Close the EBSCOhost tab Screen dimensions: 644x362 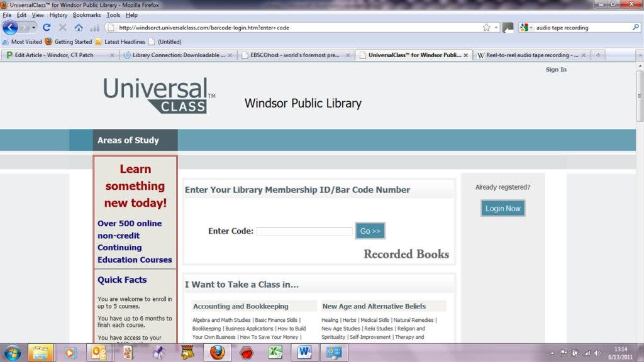347,55
